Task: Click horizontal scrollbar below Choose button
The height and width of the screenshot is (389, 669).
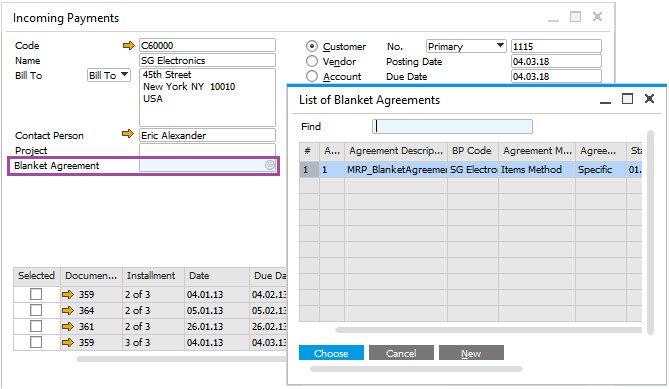Action: pos(416,369)
